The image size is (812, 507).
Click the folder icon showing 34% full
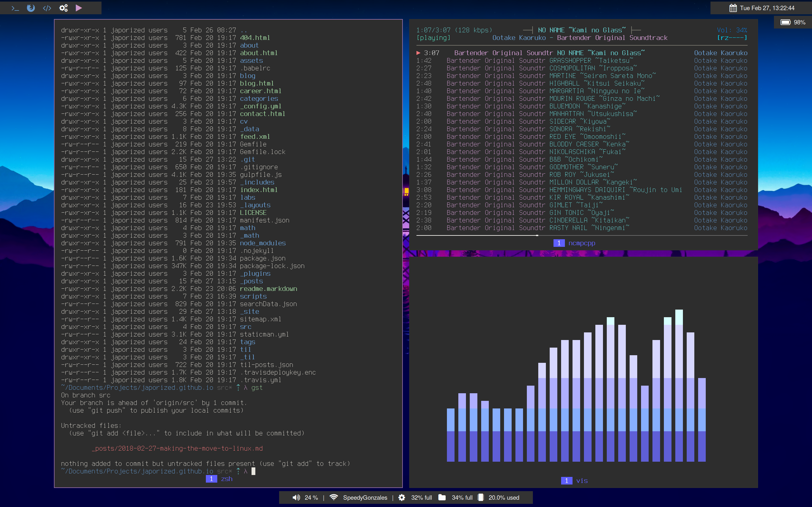442,497
